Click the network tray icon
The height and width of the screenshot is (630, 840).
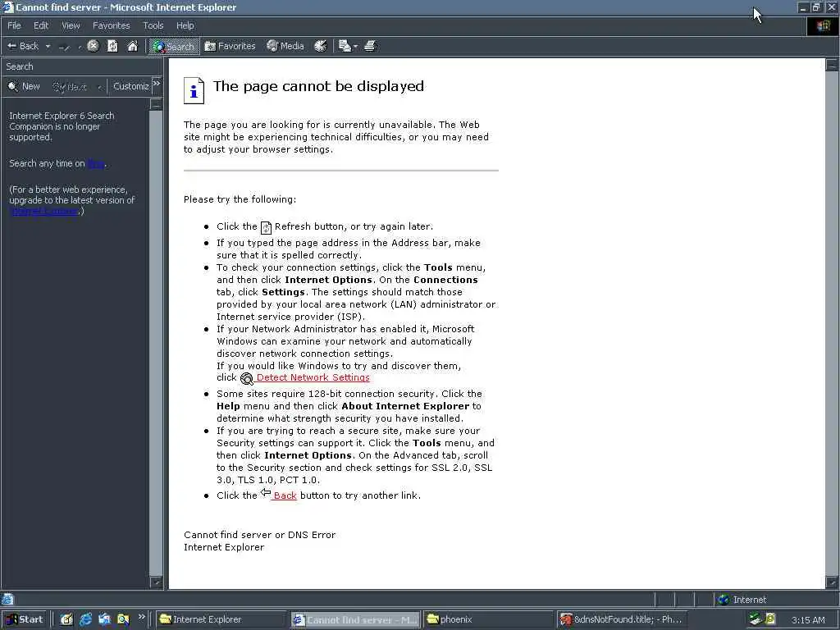point(756,619)
